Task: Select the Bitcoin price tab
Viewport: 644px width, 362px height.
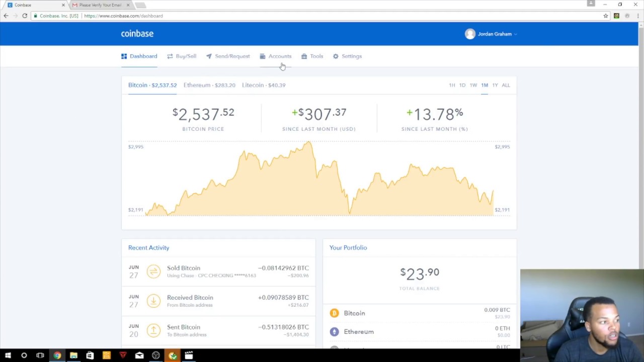Action: (152, 85)
